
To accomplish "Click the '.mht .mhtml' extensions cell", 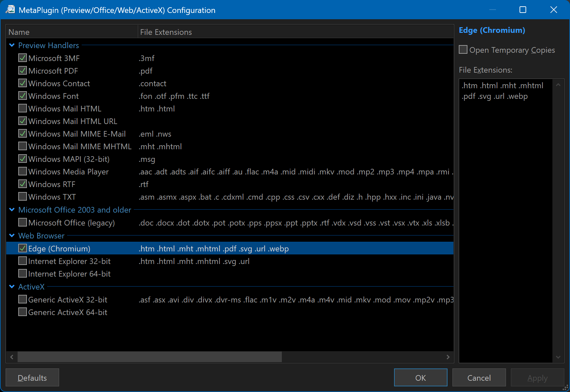I will pyautogui.click(x=160, y=146).
